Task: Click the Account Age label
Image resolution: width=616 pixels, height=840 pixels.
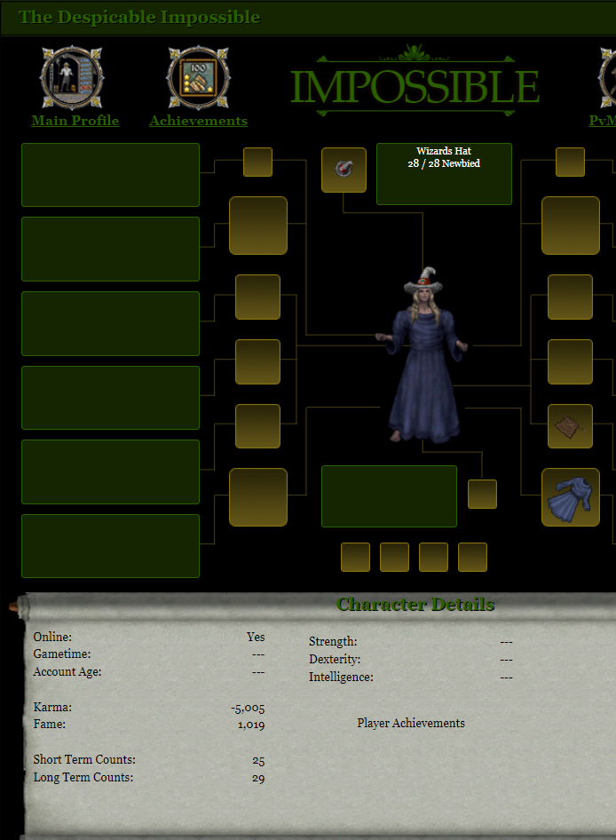Action: [x=67, y=672]
